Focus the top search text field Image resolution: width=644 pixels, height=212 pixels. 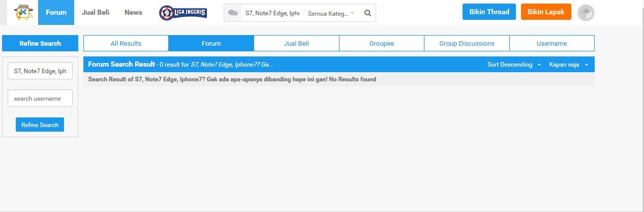point(272,13)
